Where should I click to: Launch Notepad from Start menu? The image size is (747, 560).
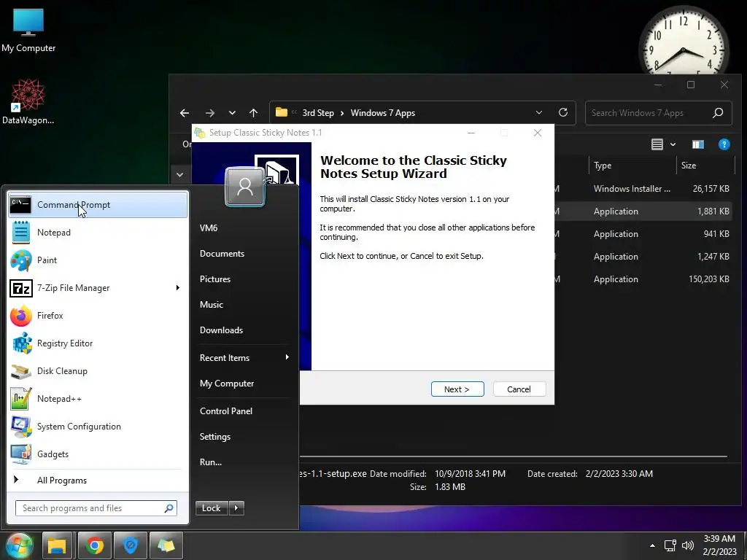coord(98,233)
